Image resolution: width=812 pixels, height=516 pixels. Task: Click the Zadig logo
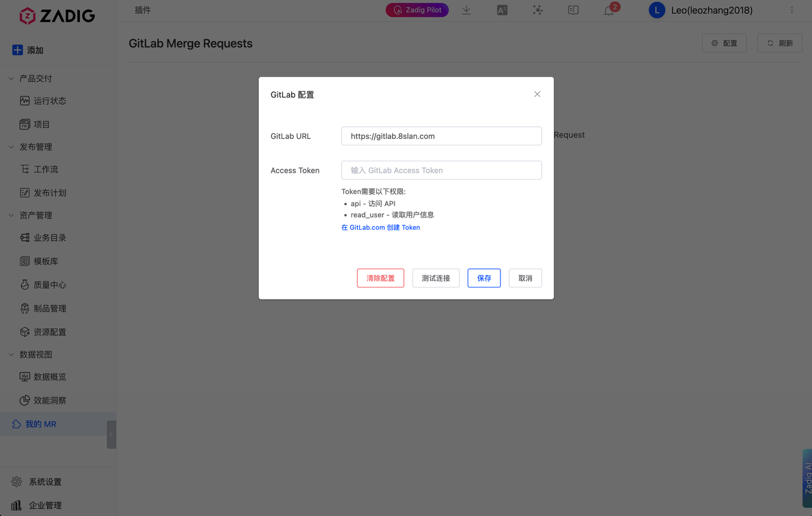click(x=57, y=16)
